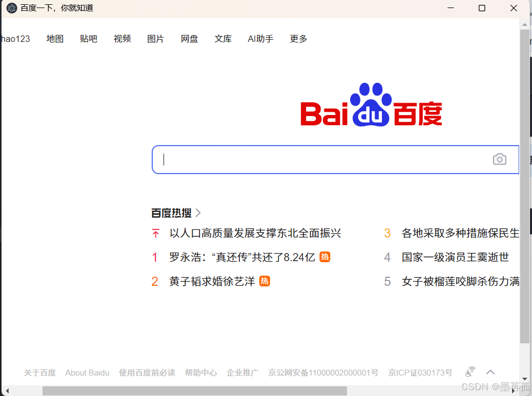Click the camera image search icon
Screen dimensions: 532x396
499,159
